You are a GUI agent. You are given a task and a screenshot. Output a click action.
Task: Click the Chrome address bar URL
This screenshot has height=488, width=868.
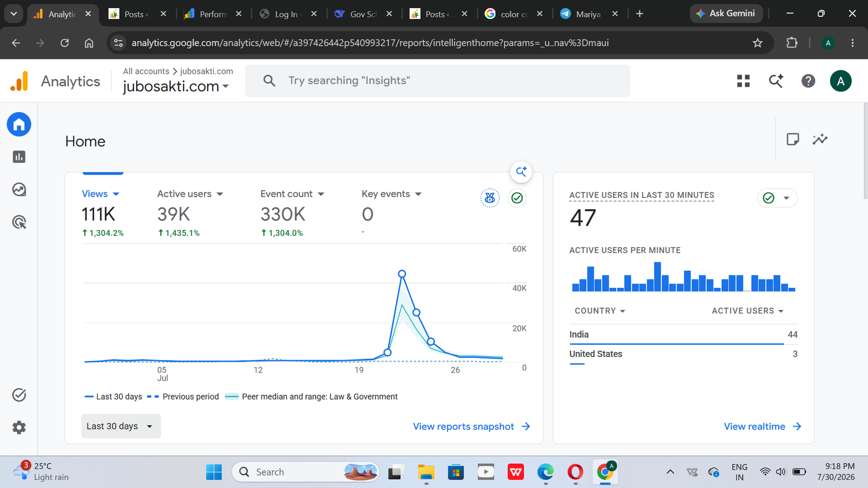(x=370, y=43)
